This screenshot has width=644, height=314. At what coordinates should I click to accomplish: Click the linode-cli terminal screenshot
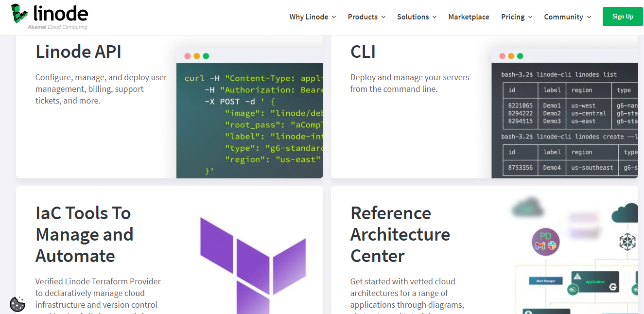[x=565, y=113]
